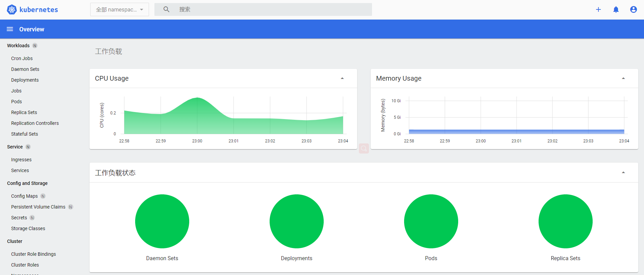Click the N badge beside Workloads

pos(35,46)
